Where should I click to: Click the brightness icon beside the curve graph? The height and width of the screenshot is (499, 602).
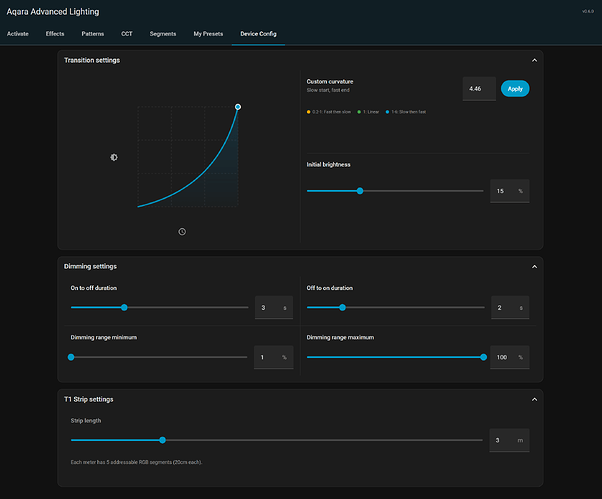114,157
